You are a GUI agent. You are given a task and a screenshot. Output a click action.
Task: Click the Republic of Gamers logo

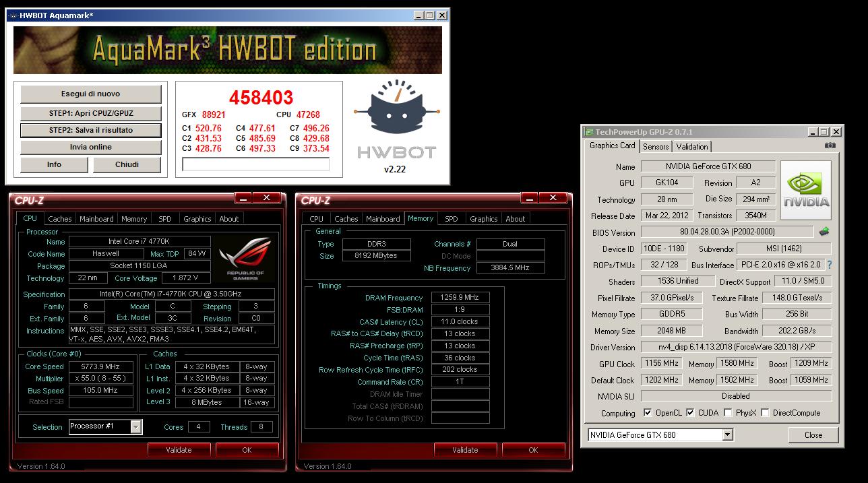tap(245, 258)
